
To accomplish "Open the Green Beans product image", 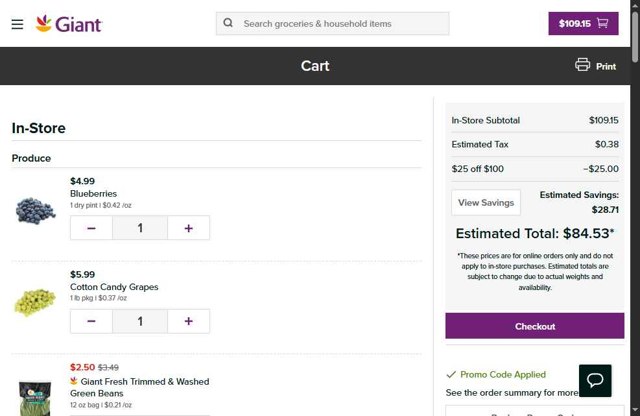I will (35, 398).
